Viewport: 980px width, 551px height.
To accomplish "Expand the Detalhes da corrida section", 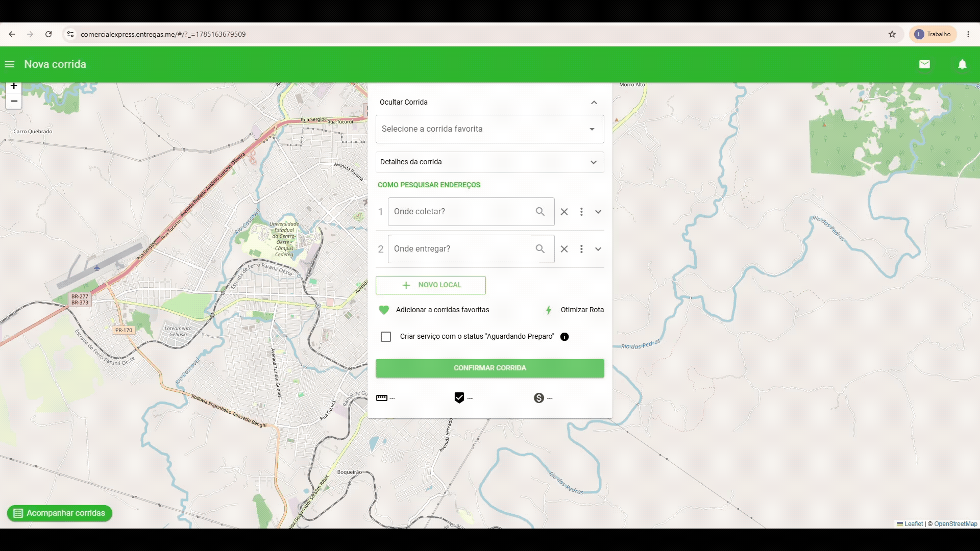I will (x=490, y=162).
